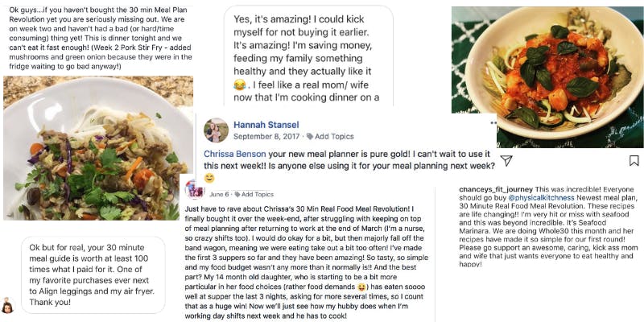Open the more options dots beside Hannah's post
The width and height of the screenshot is (644, 322).
click(493, 122)
